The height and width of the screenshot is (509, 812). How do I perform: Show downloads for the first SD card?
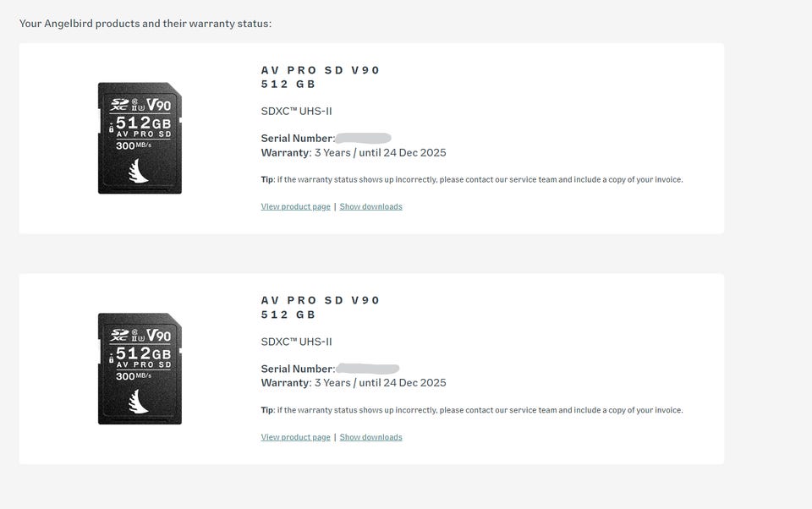point(370,206)
